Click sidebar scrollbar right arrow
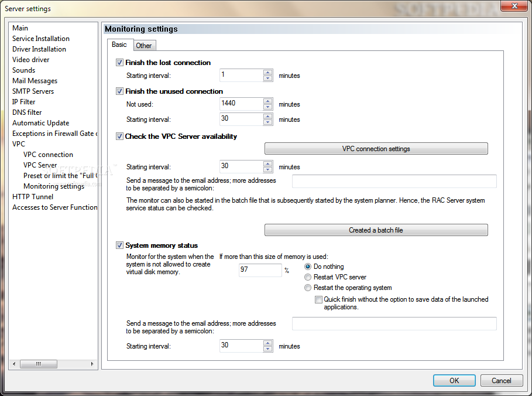The width and height of the screenshot is (532, 396). click(x=92, y=364)
